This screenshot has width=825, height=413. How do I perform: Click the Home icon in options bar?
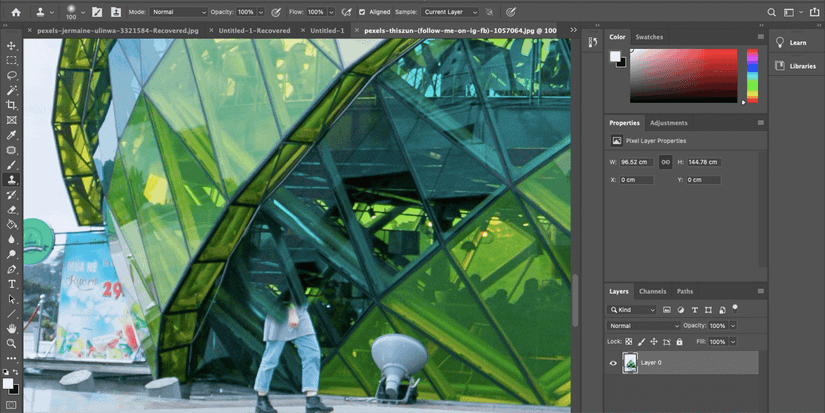(15, 12)
